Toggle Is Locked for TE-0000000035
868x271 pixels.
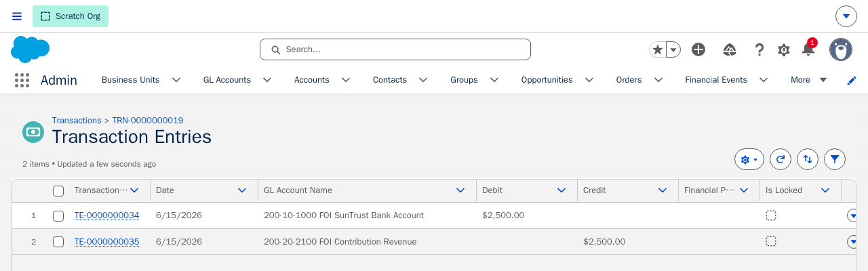(771, 241)
